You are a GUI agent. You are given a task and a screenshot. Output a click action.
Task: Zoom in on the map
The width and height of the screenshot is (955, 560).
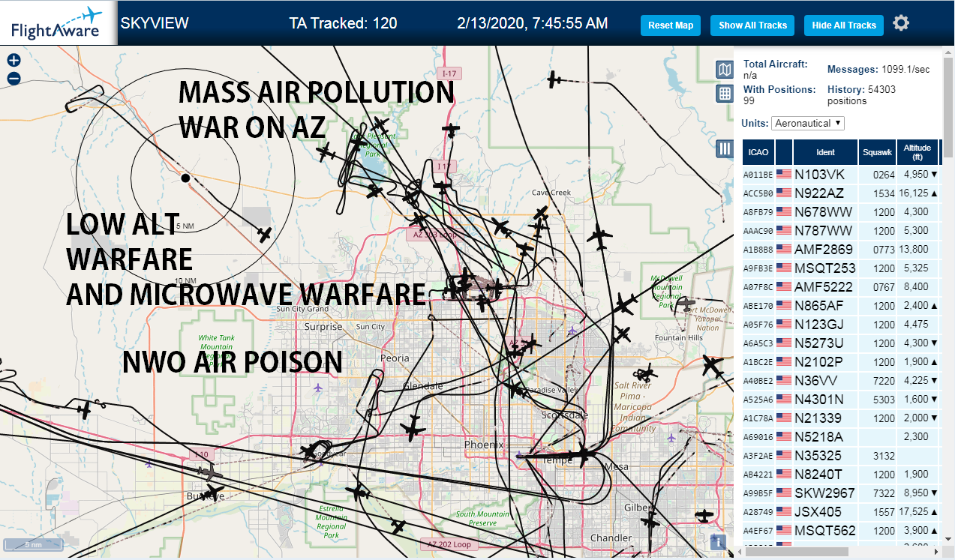tap(14, 61)
